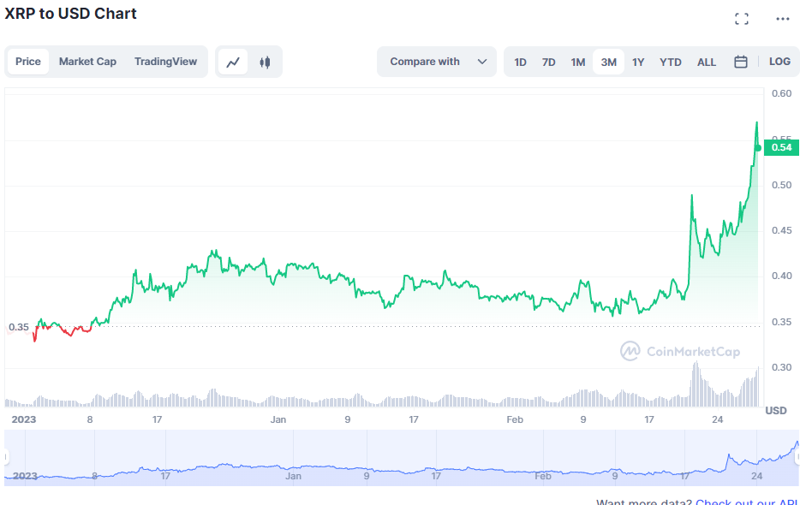
Task: Click the left handle of range slider
Action: [x=6, y=458]
